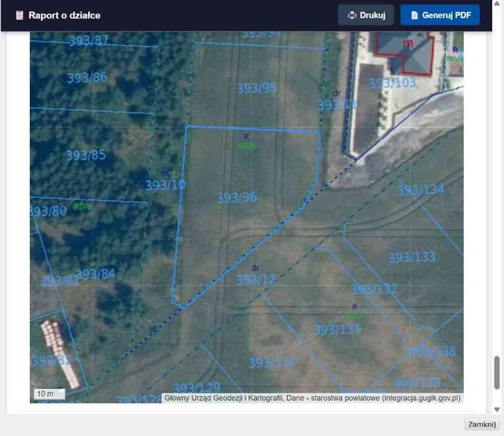Image resolution: width=504 pixels, height=436 pixels.
Task: Click parcel label 393/84
Action: pos(96,274)
